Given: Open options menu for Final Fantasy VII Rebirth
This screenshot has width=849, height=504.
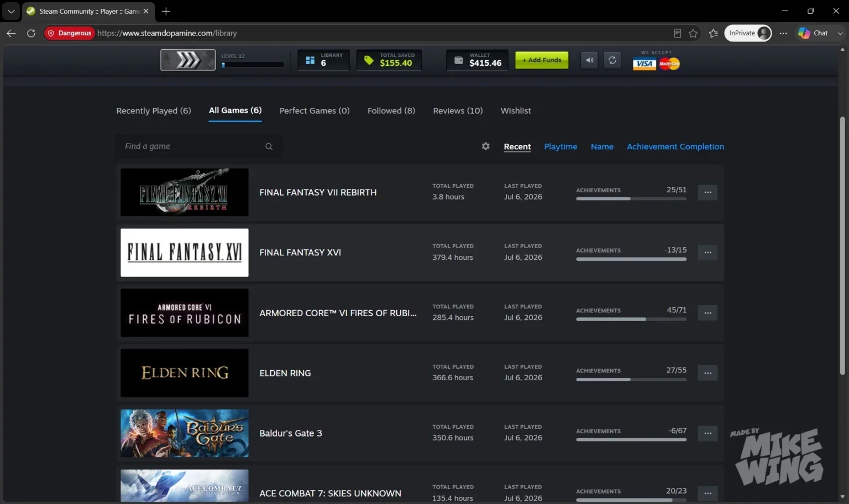Looking at the screenshot, I should 707,192.
